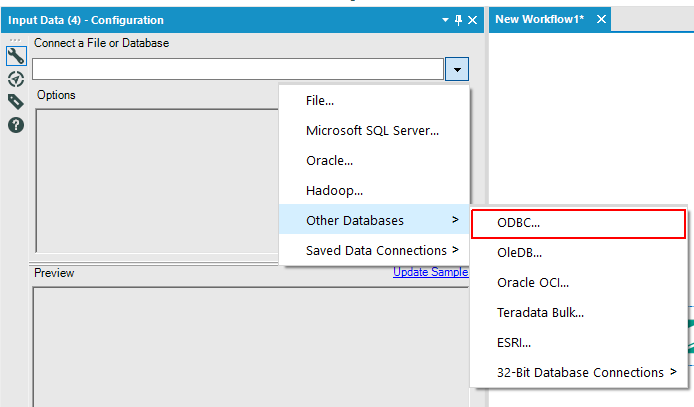The width and height of the screenshot is (694, 407).
Task: Pin the Configuration panel
Action: [459, 20]
